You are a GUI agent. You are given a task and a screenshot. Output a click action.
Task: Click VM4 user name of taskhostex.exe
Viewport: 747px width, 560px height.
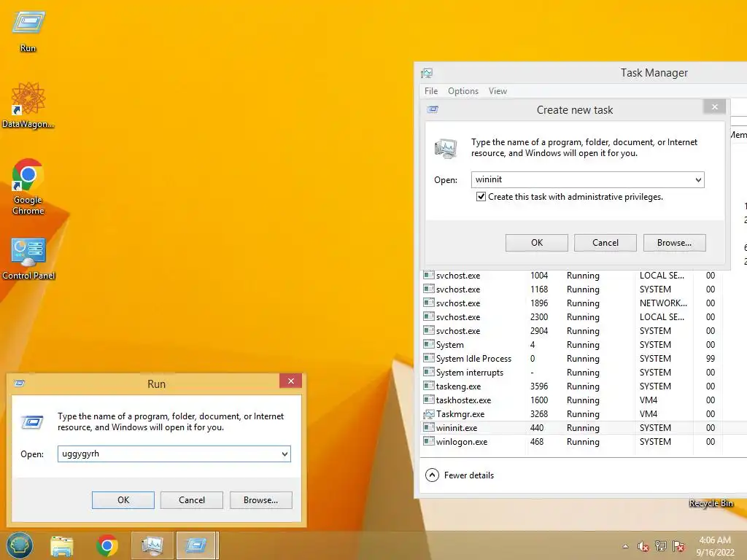[x=649, y=400]
